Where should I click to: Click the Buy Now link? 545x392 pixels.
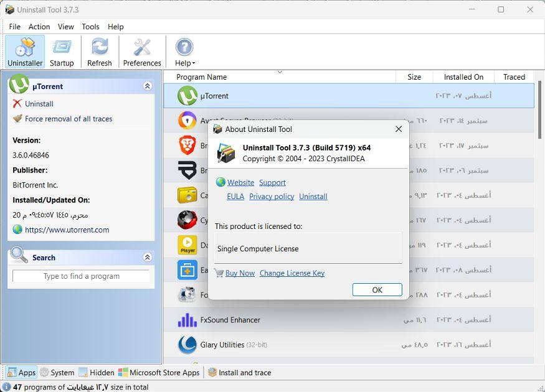pos(240,273)
